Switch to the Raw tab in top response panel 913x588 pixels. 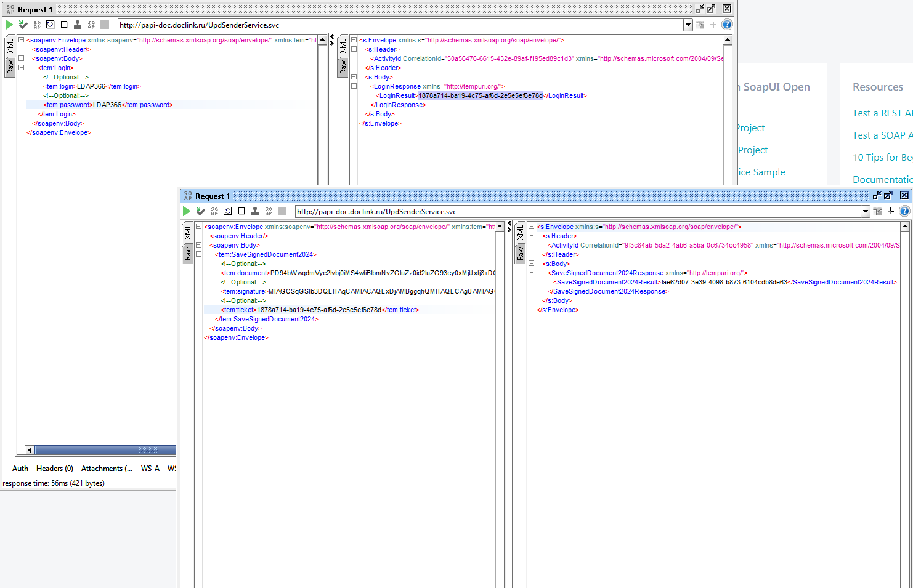[343, 66]
